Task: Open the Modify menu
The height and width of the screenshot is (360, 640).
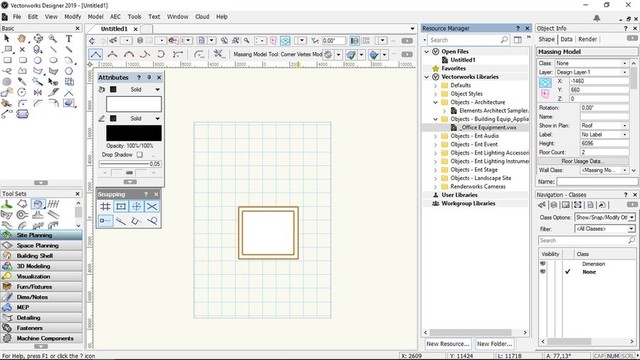Action: pyautogui.click(x=73, y=17)
